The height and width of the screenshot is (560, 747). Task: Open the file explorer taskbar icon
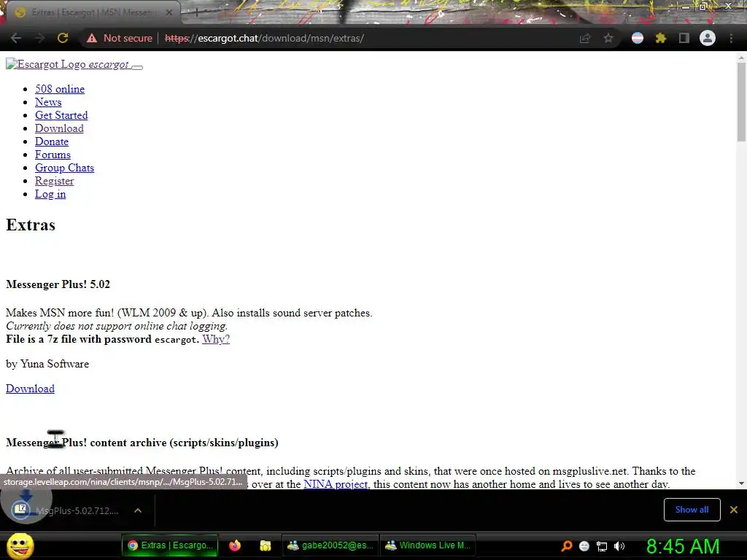[266, 545]
